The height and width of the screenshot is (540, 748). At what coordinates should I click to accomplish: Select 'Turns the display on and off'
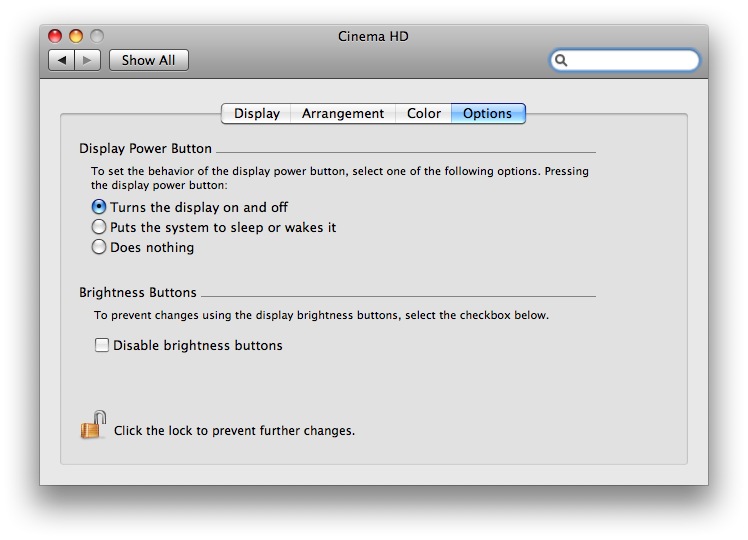point(99,207)
